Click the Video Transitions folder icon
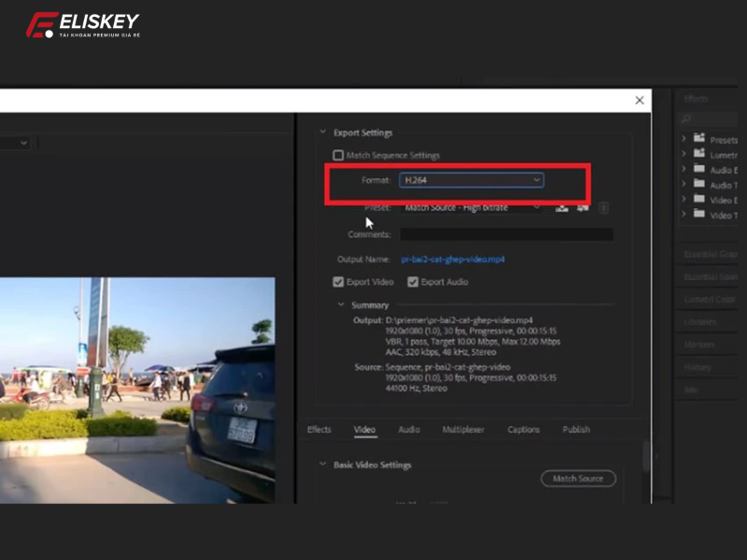The height and width of the screenshot is (560, 747). 698,215
